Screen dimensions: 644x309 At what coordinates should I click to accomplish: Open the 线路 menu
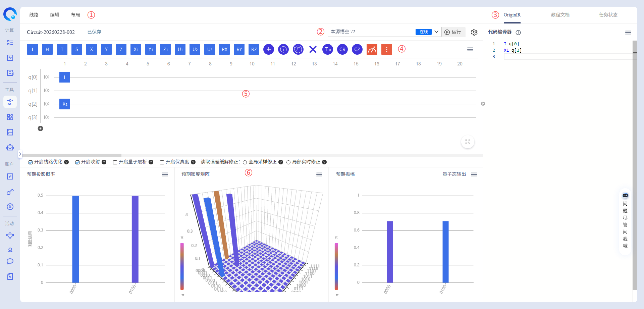click(x=34, y=15)
